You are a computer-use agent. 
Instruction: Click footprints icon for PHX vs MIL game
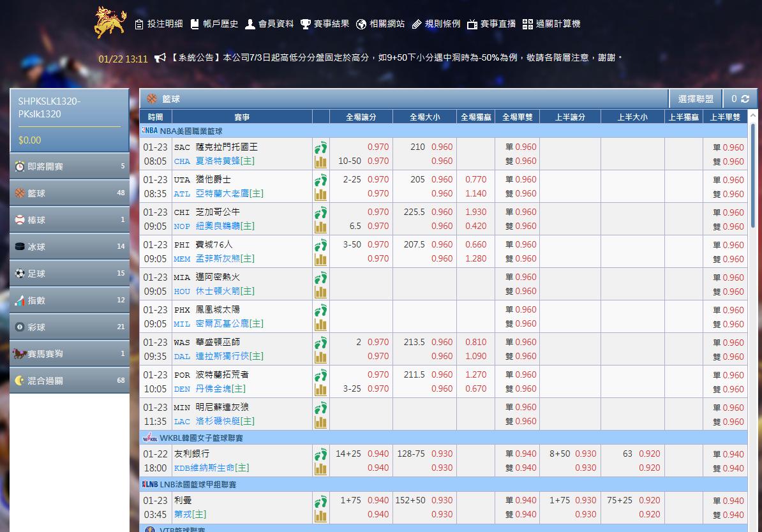click(321, 310)
